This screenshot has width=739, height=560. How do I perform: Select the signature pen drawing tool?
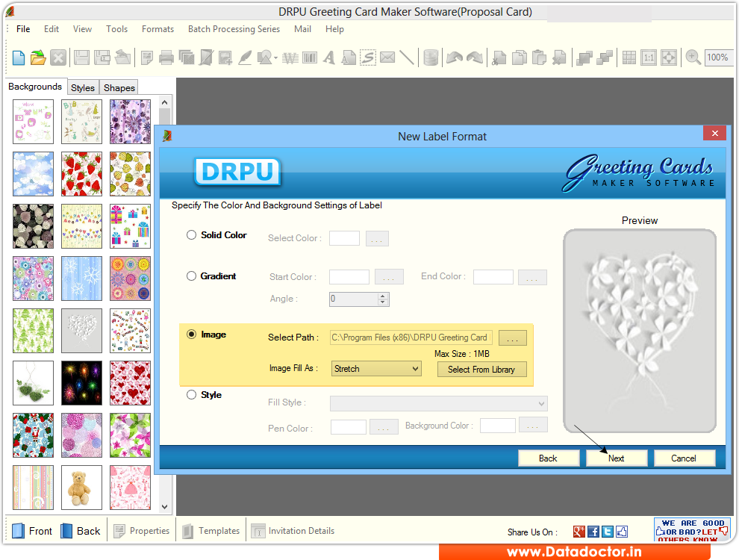click(x=245, y=57)
